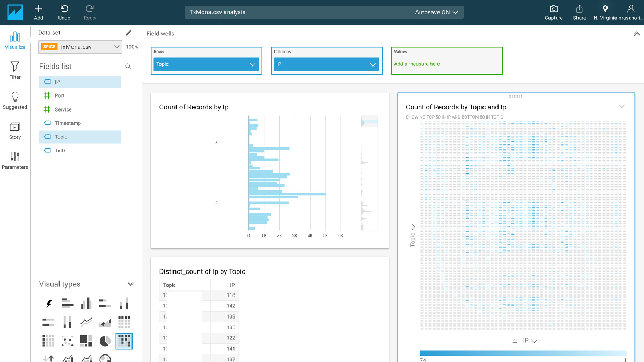Click the Values measure drop area

coord(447,61)
